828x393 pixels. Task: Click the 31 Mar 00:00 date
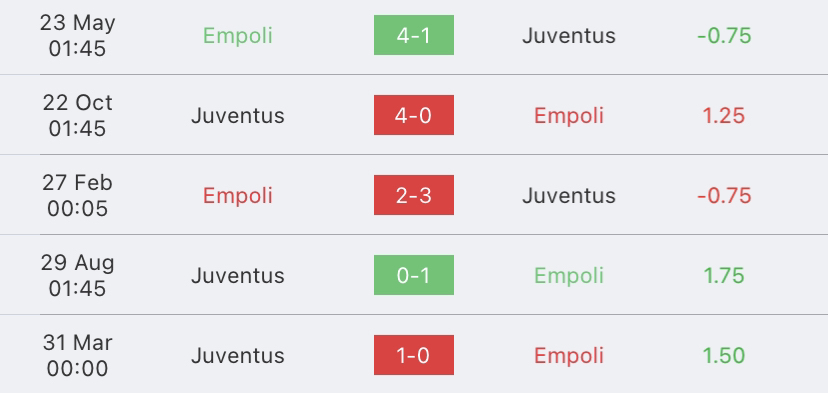point(78,355)
